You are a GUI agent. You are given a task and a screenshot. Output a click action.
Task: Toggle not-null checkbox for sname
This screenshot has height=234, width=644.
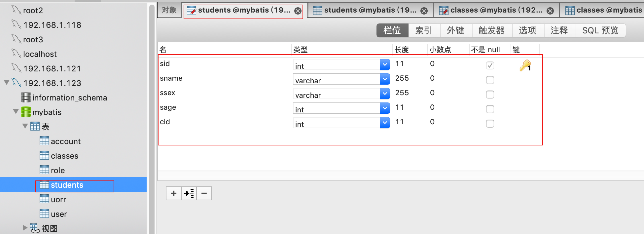click(490, 80)
